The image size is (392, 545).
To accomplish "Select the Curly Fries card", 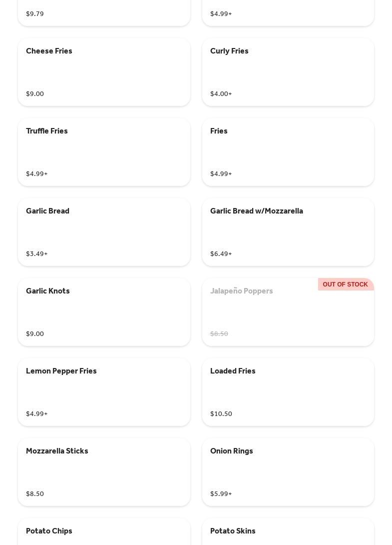I will tap(288, 72).
